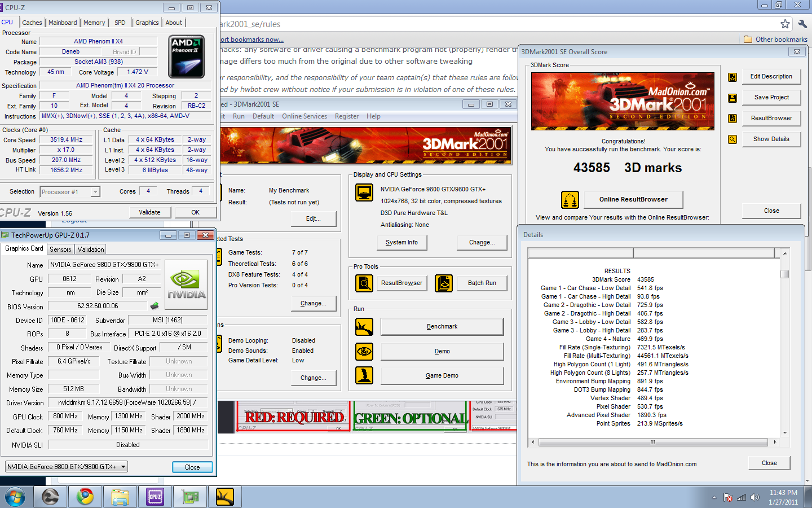The image size is (812, 508).
Task: Click scroll-down arrow in Details list
Action: 784,433
